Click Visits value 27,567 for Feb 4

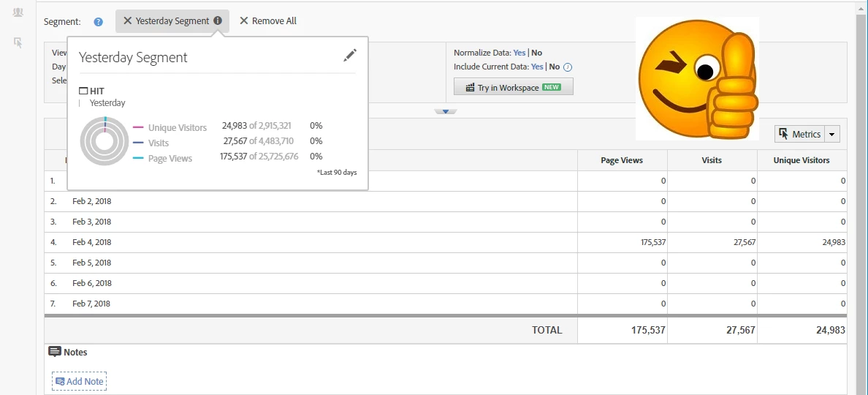744,242
